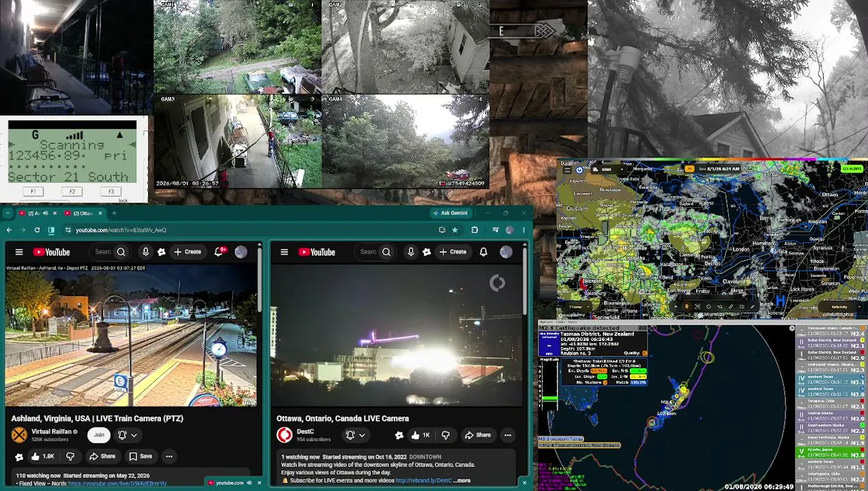The image size is (868, 491).
Task: Click search magnifier in Ashland YouTube pane
Action: [x=121, y=252]
